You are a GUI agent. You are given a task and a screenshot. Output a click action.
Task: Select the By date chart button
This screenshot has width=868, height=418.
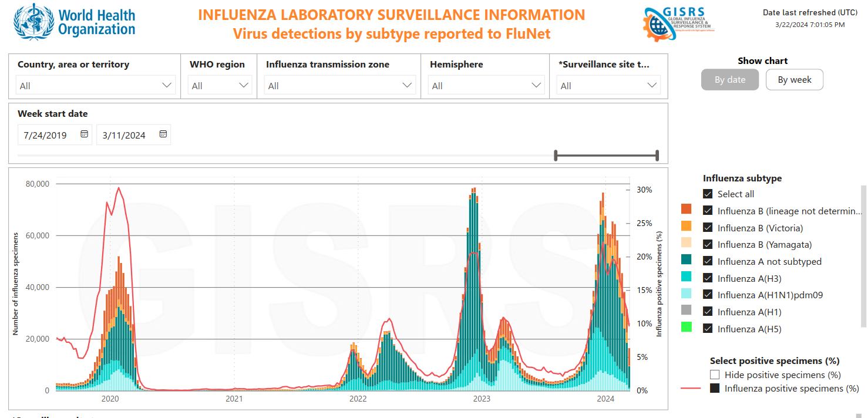pyautogui.click(x=730, y=80)
